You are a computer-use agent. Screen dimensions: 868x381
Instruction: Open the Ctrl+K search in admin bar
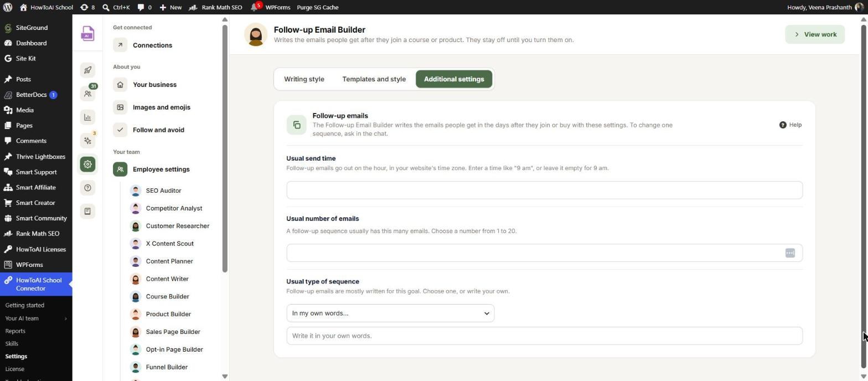(x=116, y=7)
